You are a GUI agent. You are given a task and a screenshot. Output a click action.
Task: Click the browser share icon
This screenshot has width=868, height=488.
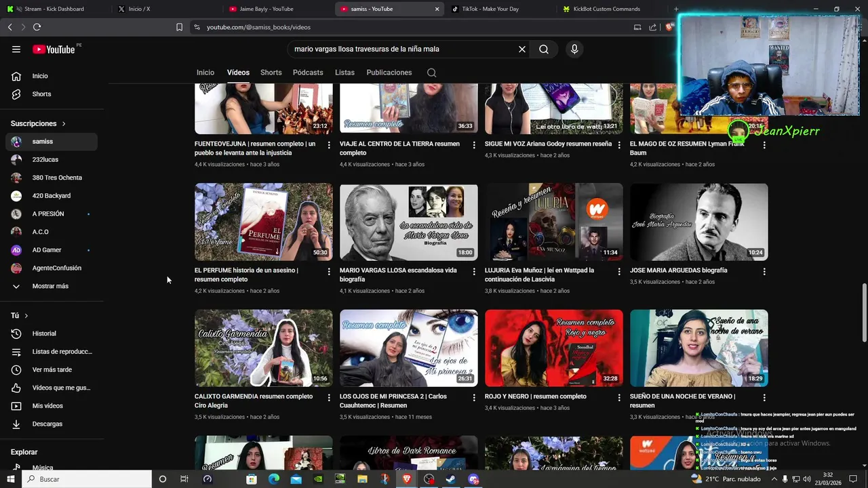652,27
